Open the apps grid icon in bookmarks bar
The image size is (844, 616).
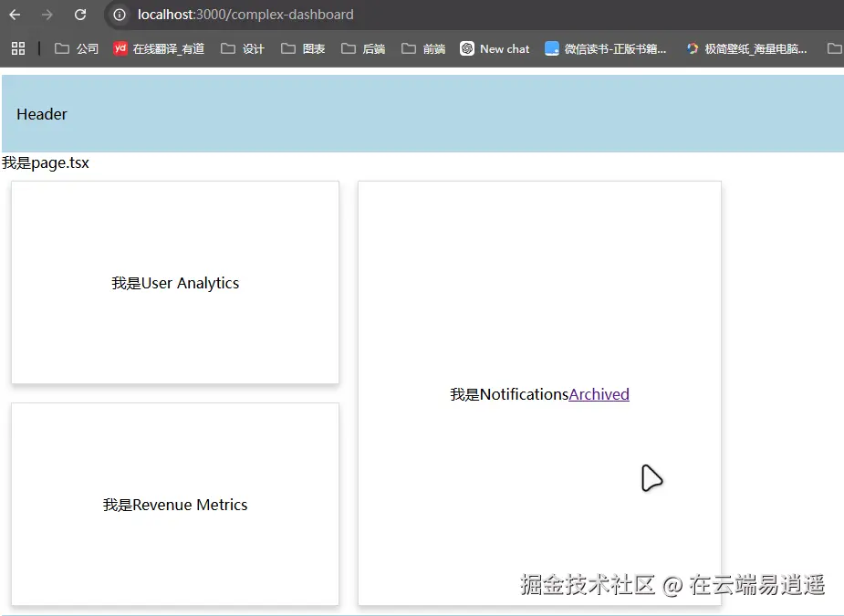[18, 48]
